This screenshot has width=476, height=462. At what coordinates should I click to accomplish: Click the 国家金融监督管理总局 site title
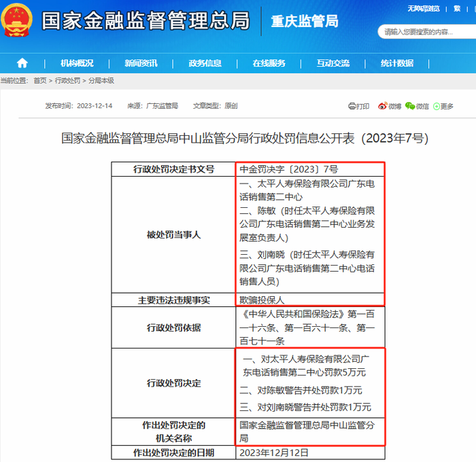pyautogui.click(x=146, y=20)
